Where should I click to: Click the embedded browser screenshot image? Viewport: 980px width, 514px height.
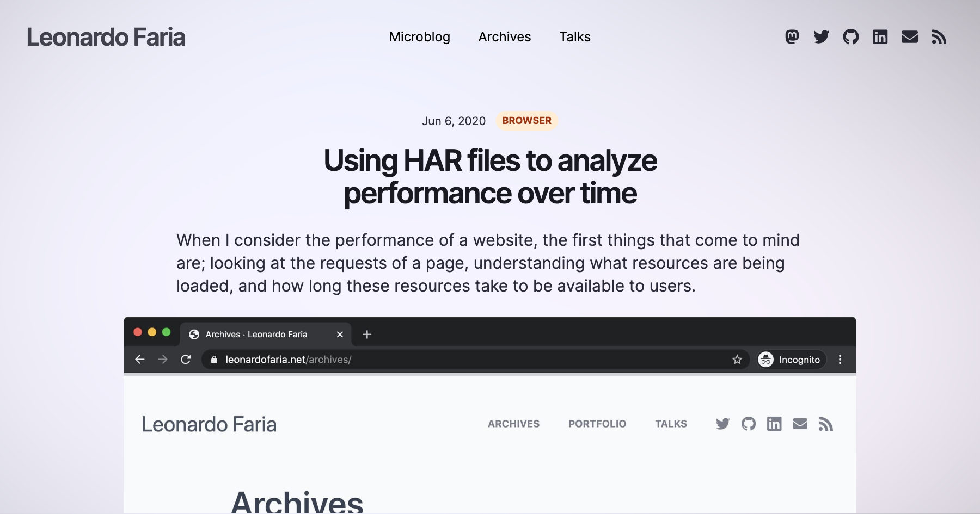pyautogui.click(x=490, y=415)
